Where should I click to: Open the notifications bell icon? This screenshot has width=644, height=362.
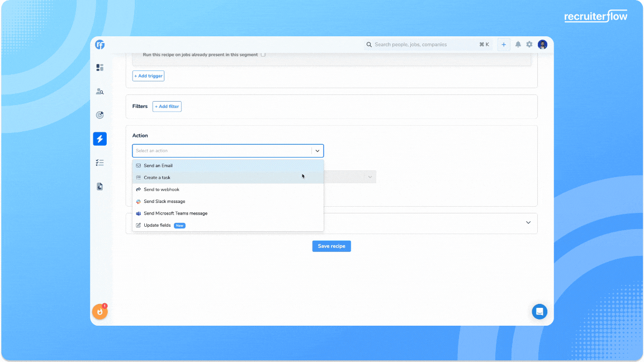click(x=518, y=45)
